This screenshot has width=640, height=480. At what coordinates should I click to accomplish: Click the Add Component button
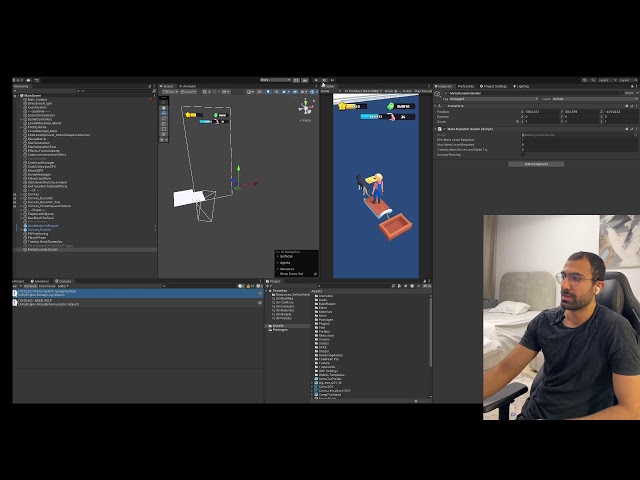(536, 164)
